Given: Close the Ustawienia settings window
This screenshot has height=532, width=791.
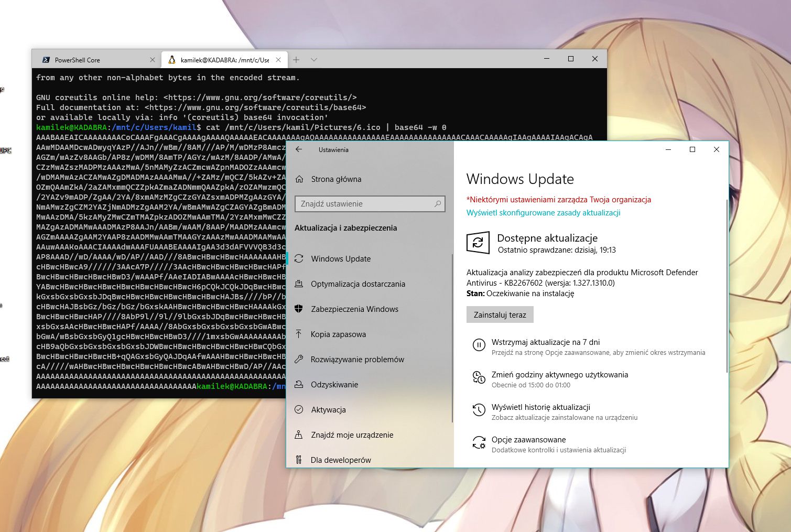Looking at the screenshot, I should click(x=717, y=149).
